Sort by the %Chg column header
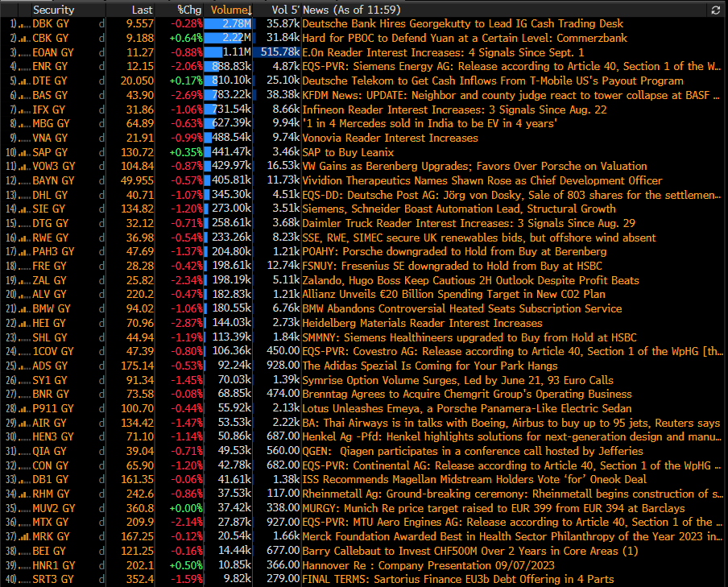Image resolution: width=728 pixels, height=587 pixels. point(189,10)
